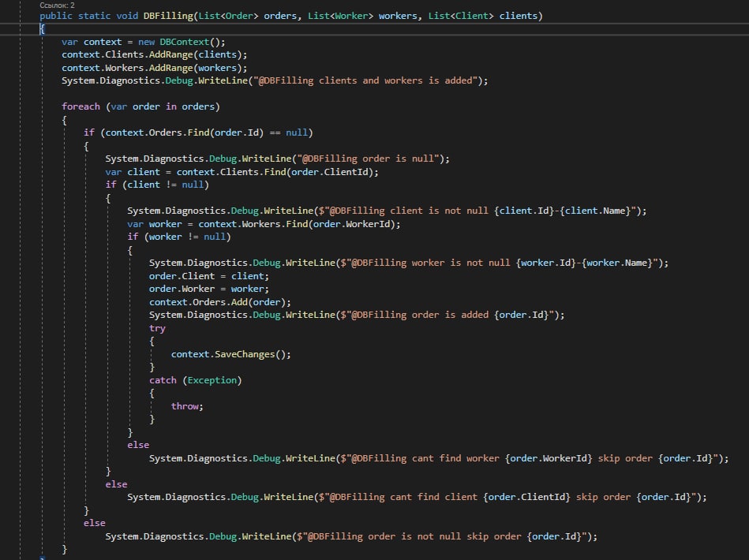The width and height of the screenshot is (749, 560).
Task: Click the List<Worker> parameter type
Action: click(340, 16)
